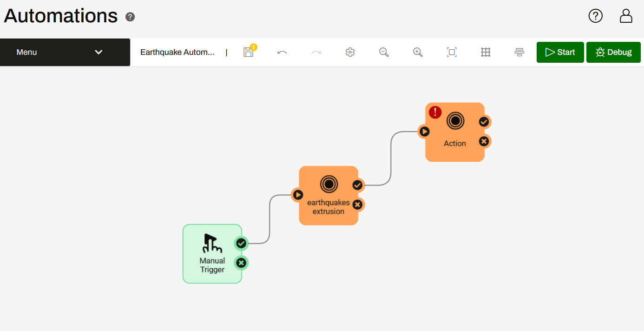Zoom out of the canvas
This screenshot has width=644, height=331.
[384, 52]
